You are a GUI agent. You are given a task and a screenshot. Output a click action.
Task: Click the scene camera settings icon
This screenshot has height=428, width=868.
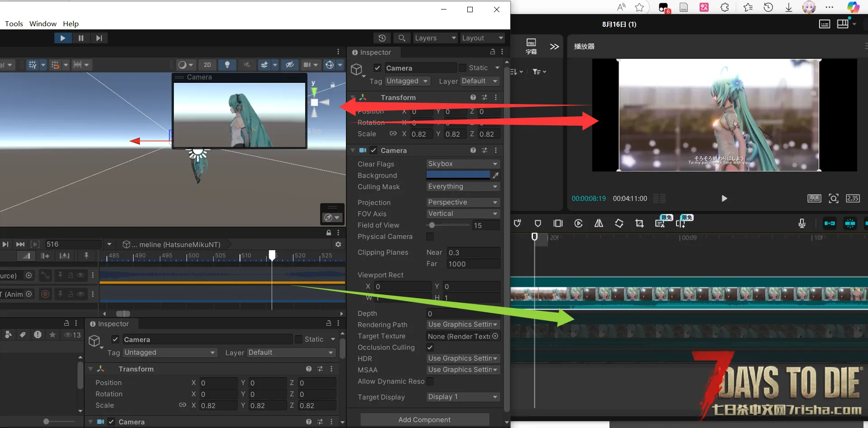pyautogui.click(x=307, y=65)
